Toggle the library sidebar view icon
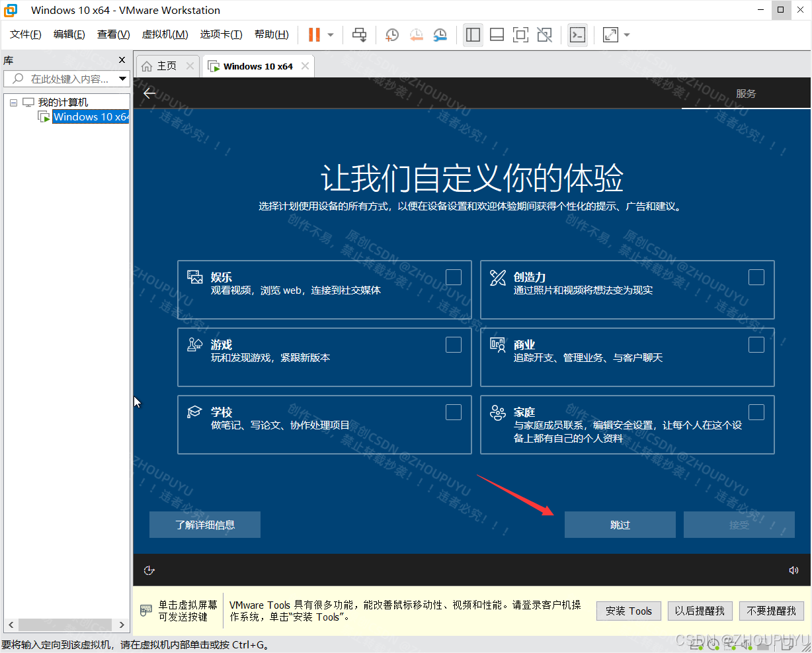This screenshot has height=653, width=812. pyautogui.click(x=473, y=34)
